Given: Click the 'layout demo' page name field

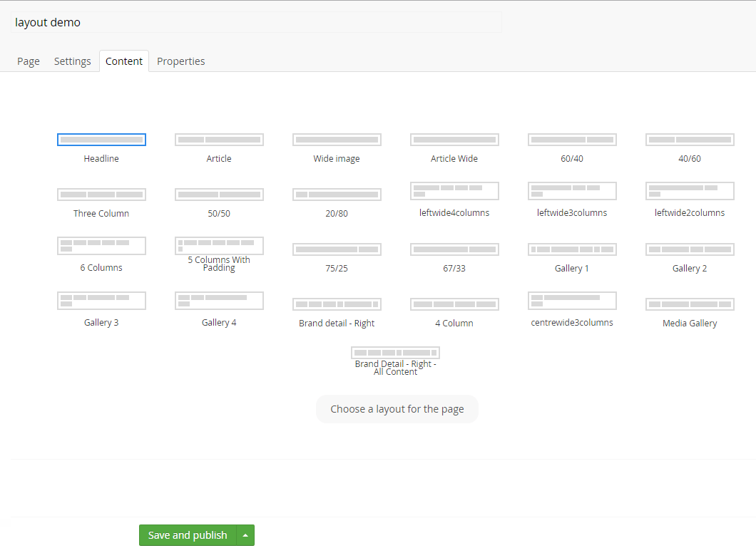Looking at the screenshot, I should coord(256,22).
